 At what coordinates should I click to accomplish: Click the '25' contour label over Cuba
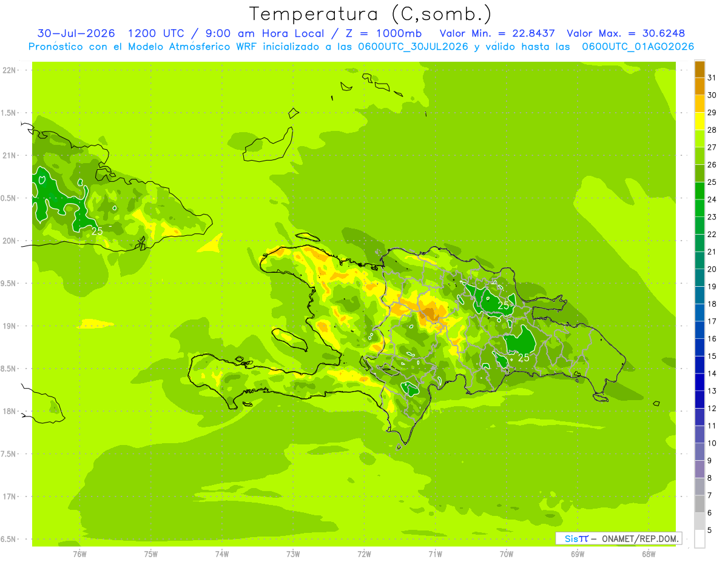pos(97,231)
